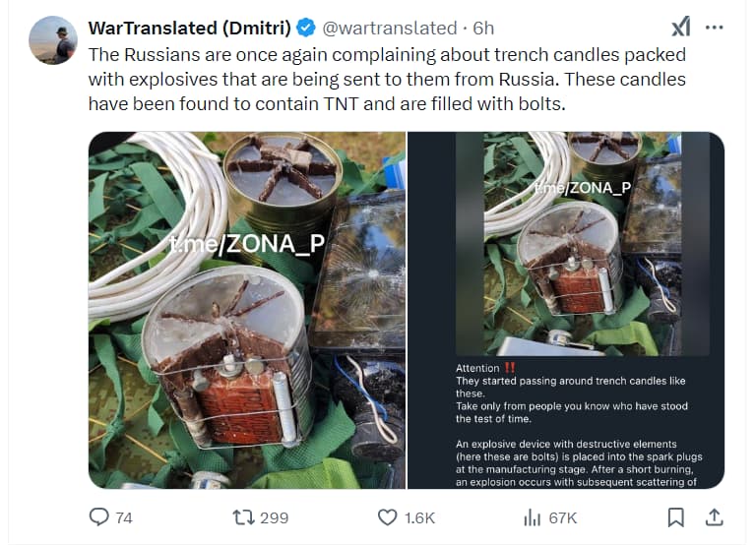
Task: Open the three-dot more options menu
Action: click(714, 28)
